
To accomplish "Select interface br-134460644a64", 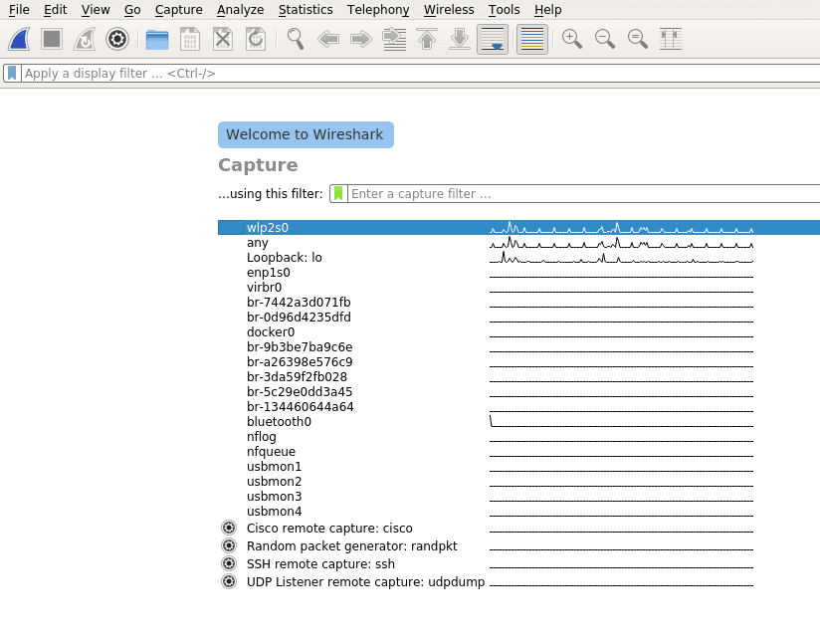I will [518, 406].
